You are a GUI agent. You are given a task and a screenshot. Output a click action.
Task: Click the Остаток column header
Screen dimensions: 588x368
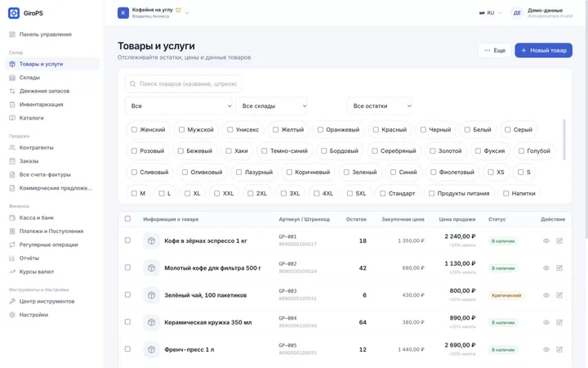356,219
